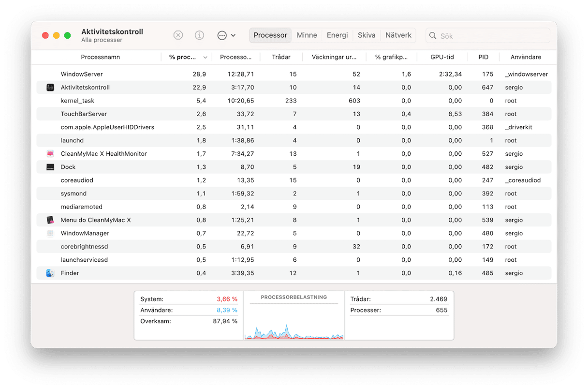Click the Menu do CleanMyMac X icon

point(50,220)
